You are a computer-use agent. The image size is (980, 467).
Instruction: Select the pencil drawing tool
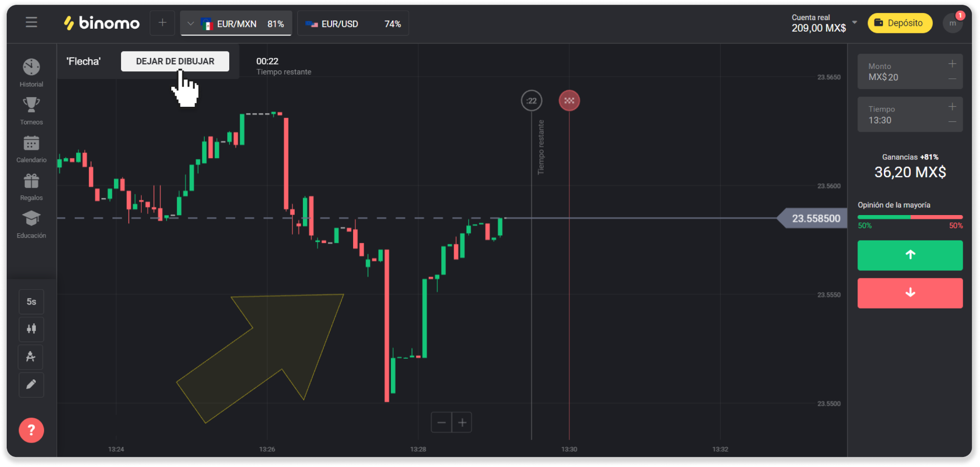[31, 385]
